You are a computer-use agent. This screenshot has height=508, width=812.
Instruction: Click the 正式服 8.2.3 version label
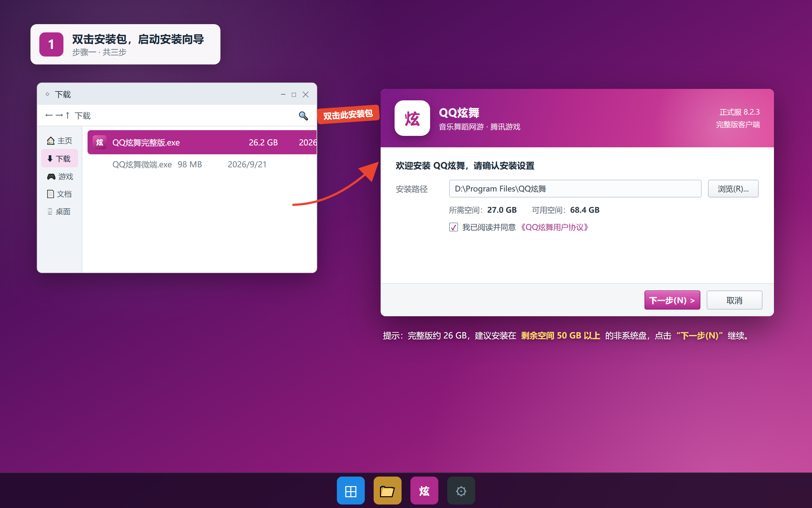pyautogui.click(x=739, y=112)
